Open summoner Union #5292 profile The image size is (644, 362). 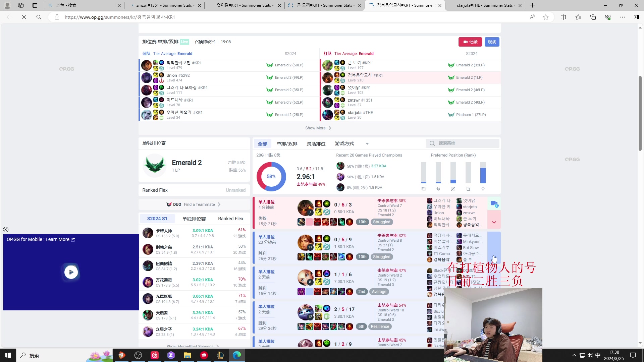[178, 75]
